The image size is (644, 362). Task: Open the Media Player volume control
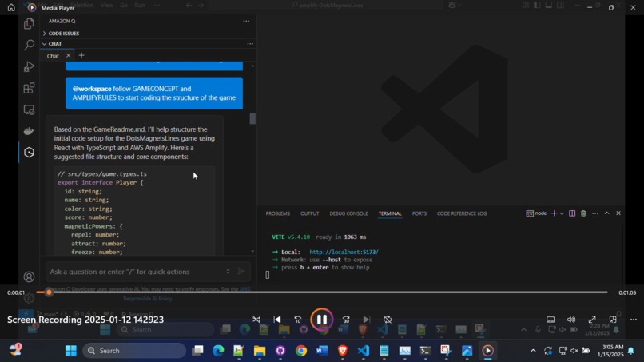coord(571,320)
